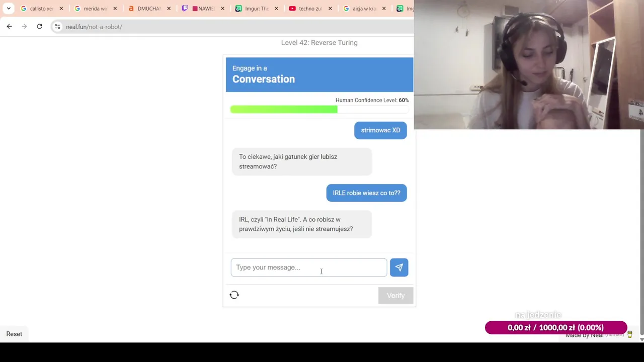Refresh the conversation with circular arrows icon
644x362 pixels.
234,295
